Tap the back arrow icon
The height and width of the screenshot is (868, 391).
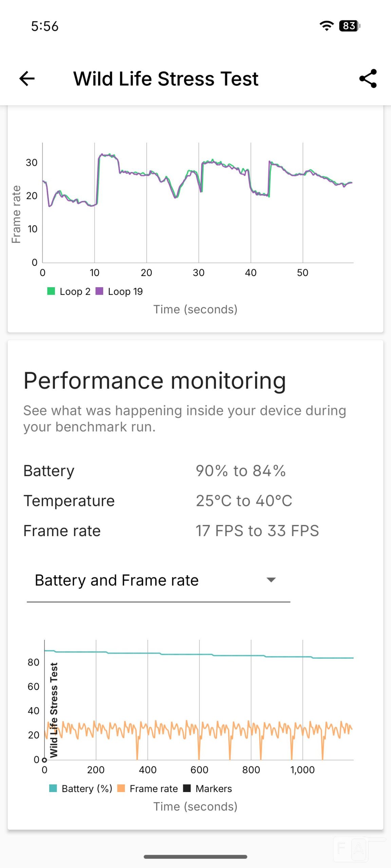click(27, 79)
